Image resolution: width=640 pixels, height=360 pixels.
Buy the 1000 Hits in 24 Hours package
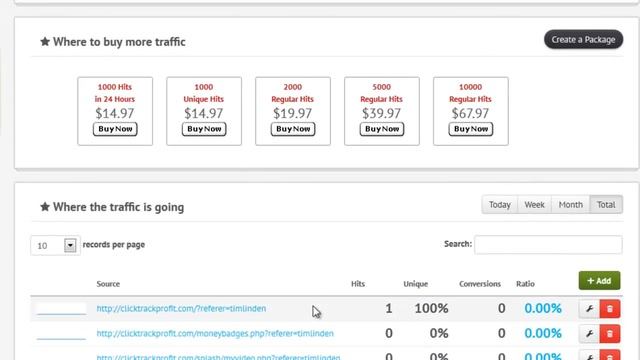115,129
